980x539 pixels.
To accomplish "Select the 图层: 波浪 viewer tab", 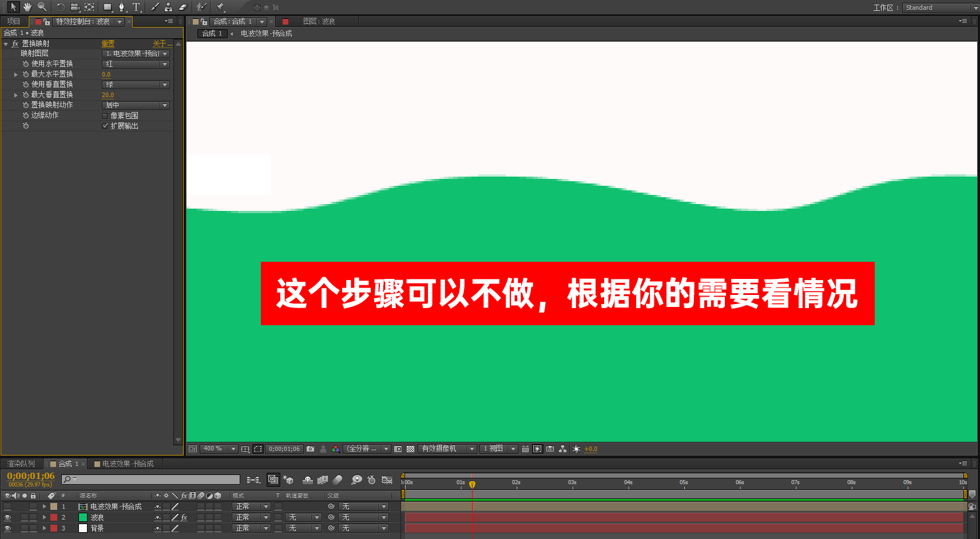I will 319,21.
